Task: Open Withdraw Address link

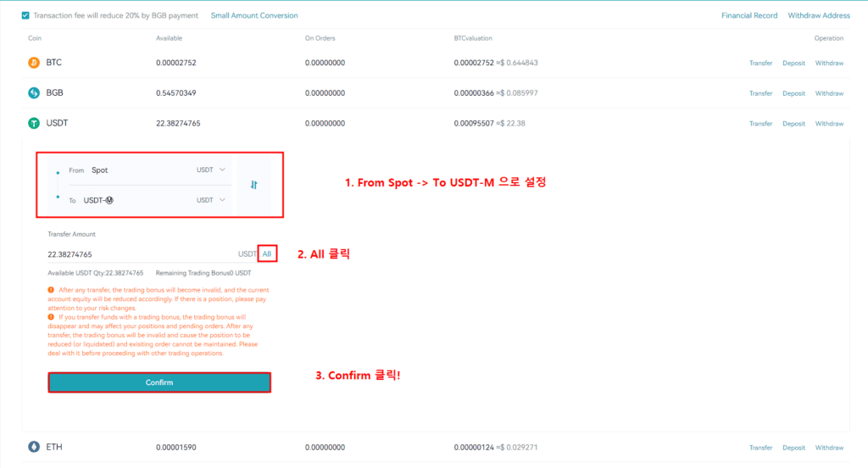Action: coord(819,15)
